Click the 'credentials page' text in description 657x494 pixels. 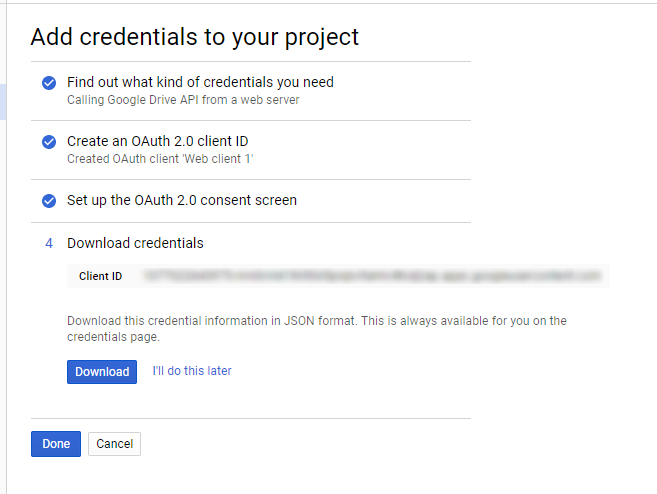point(112,337)
